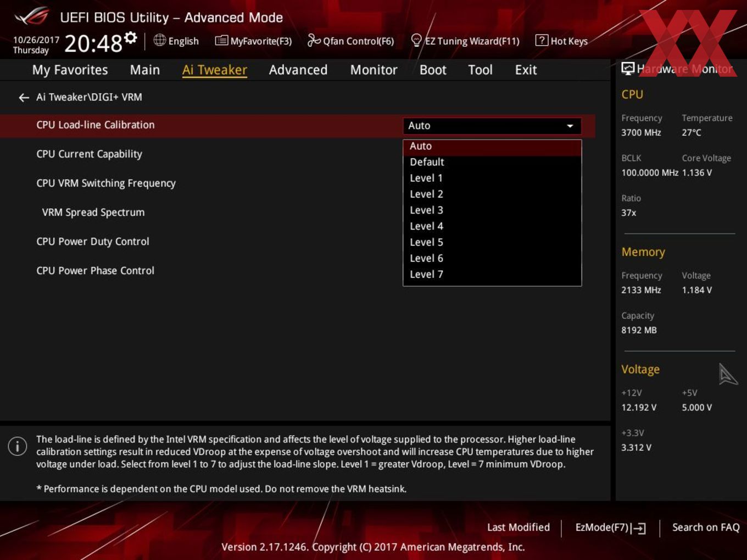Click the 10/26/2017 date text

[36, 40]
